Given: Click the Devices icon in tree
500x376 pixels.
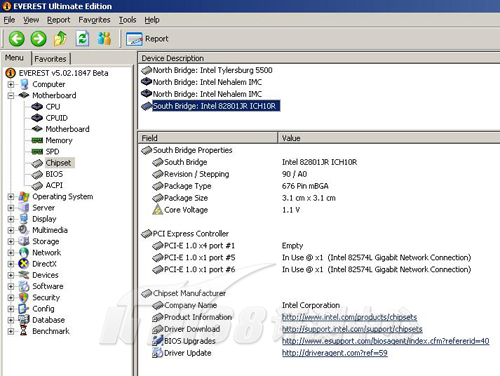Looking at the screenshot, I should point(24,275).
